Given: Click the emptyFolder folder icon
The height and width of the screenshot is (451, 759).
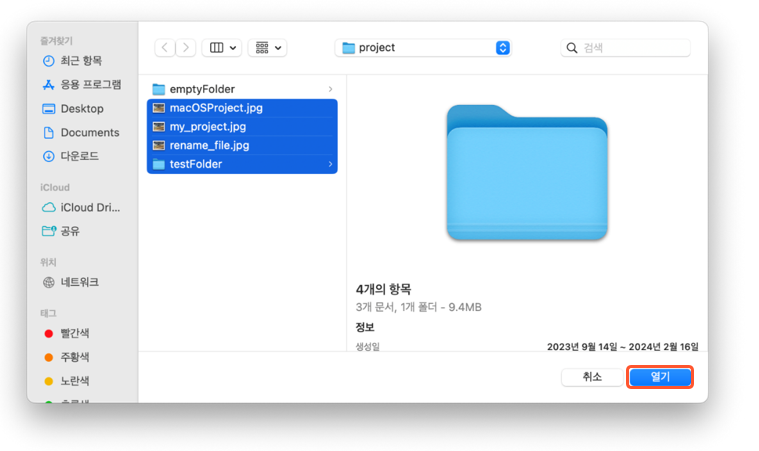Looking at the screenshot, I should [x=159, y=89].
